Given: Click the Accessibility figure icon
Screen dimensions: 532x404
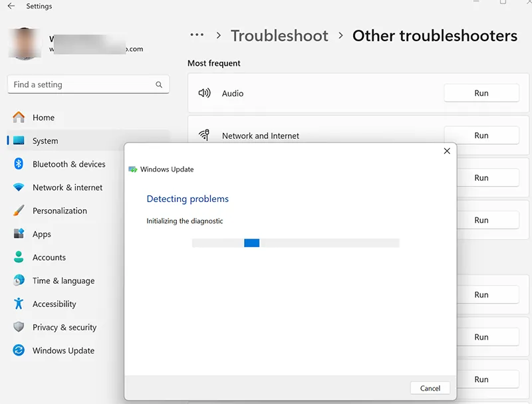Looking at the screenshot, I should pyautogui.click(x=19, y=304).
